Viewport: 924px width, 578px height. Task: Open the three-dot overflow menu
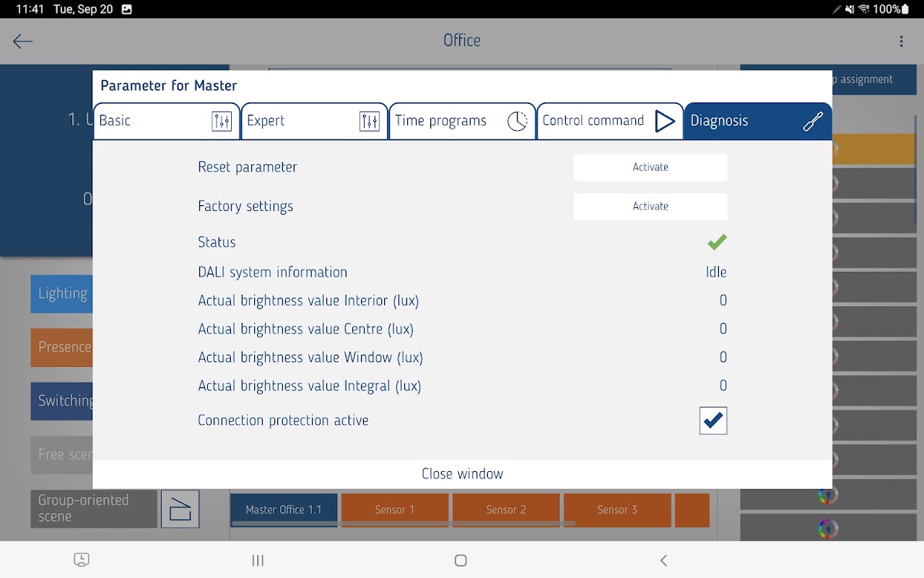(901, 41)
